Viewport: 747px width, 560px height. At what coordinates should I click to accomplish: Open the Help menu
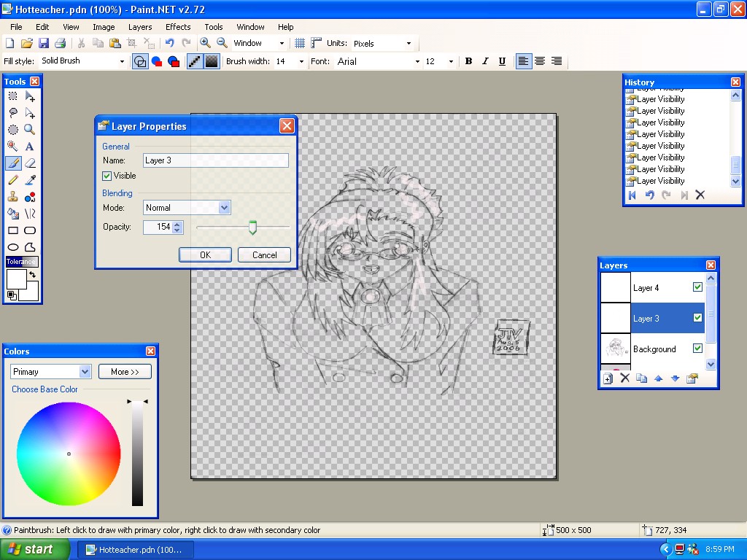tap(285, 27)
